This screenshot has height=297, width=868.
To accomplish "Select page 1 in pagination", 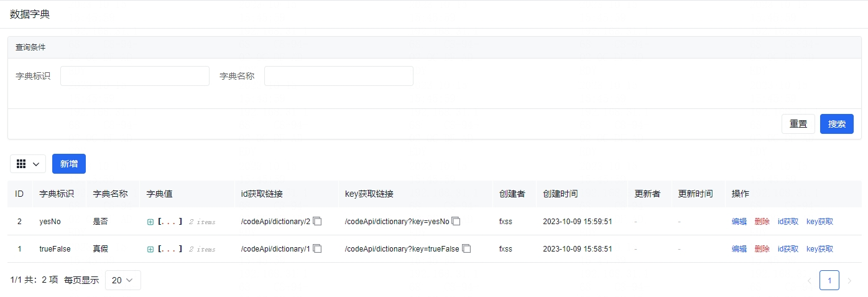I will pos(829,281).
